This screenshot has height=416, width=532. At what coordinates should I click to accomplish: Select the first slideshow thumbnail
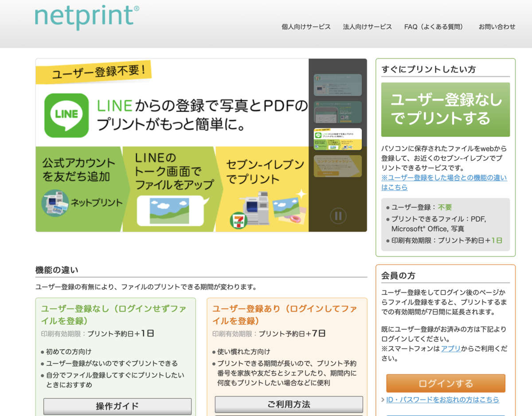[338, 85]
